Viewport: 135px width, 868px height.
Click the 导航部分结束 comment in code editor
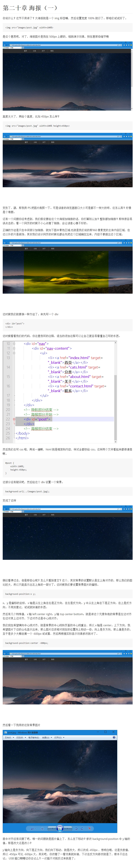click(42, 410)
